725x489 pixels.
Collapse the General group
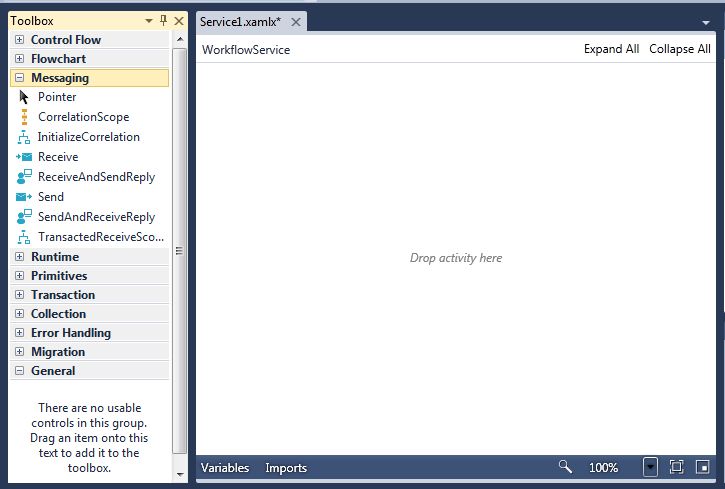click(19, 371)
